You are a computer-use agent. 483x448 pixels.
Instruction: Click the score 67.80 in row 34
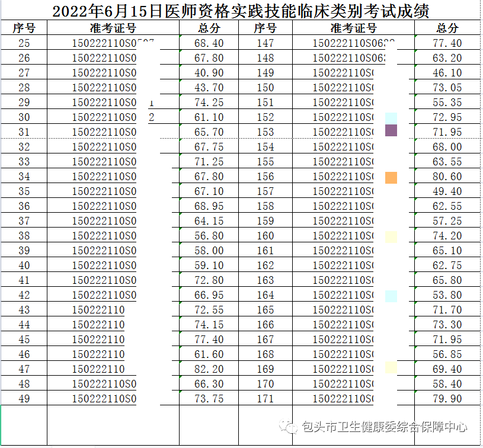tap(209, 176)
